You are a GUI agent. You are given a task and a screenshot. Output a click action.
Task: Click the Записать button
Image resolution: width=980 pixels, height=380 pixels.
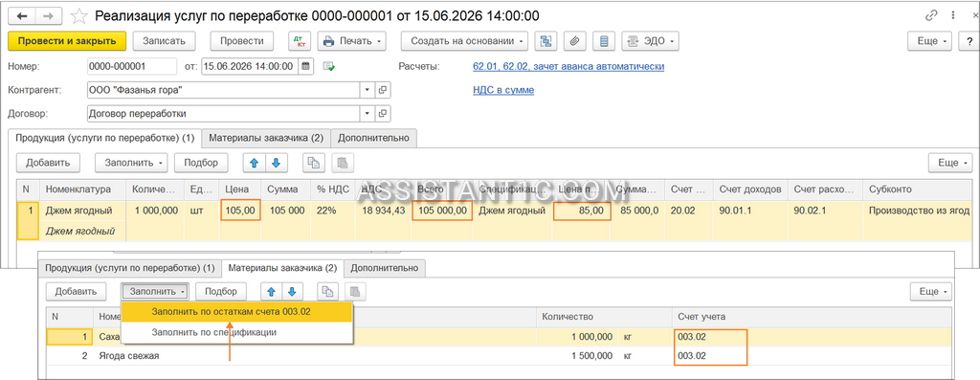[x=165, y=41]
